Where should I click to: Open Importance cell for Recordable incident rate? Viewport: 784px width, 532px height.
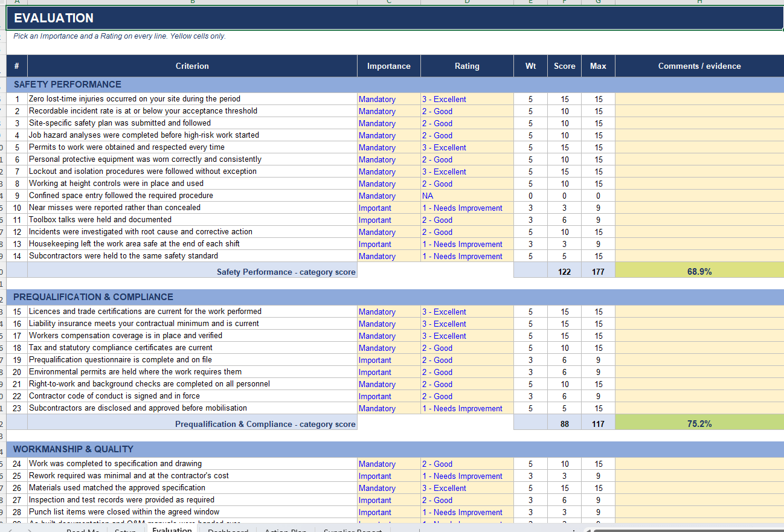tap(389, 111)
